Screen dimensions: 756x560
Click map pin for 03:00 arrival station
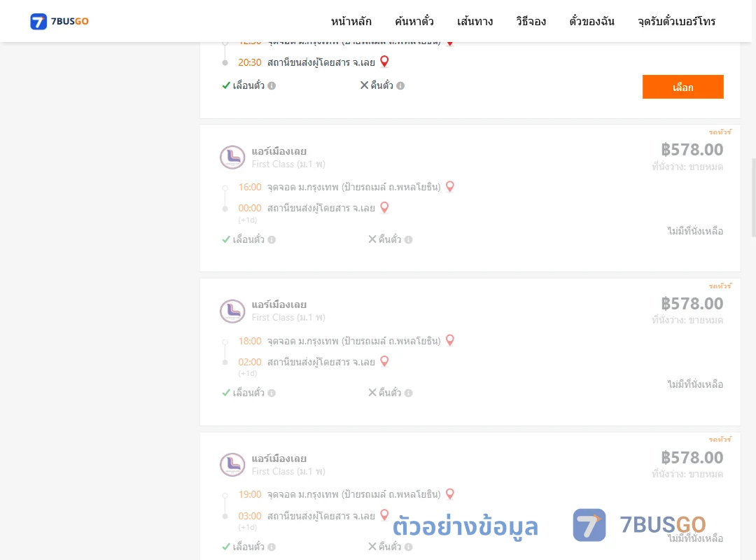tap(384, 514)
